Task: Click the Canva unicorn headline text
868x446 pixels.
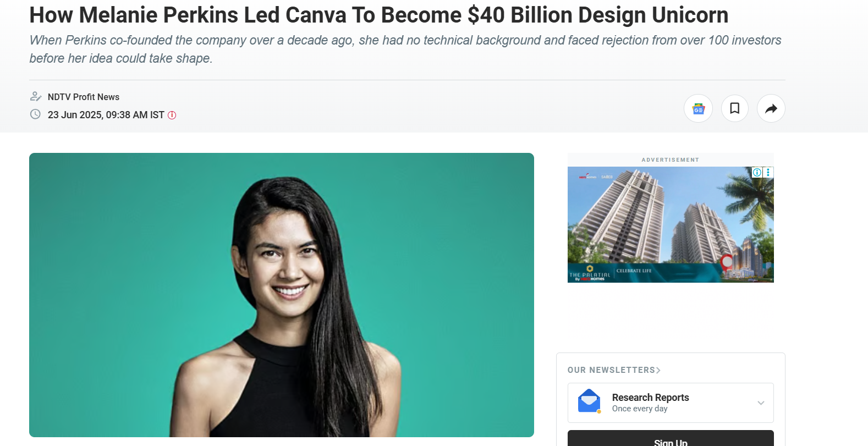Action: click(379, 15)
